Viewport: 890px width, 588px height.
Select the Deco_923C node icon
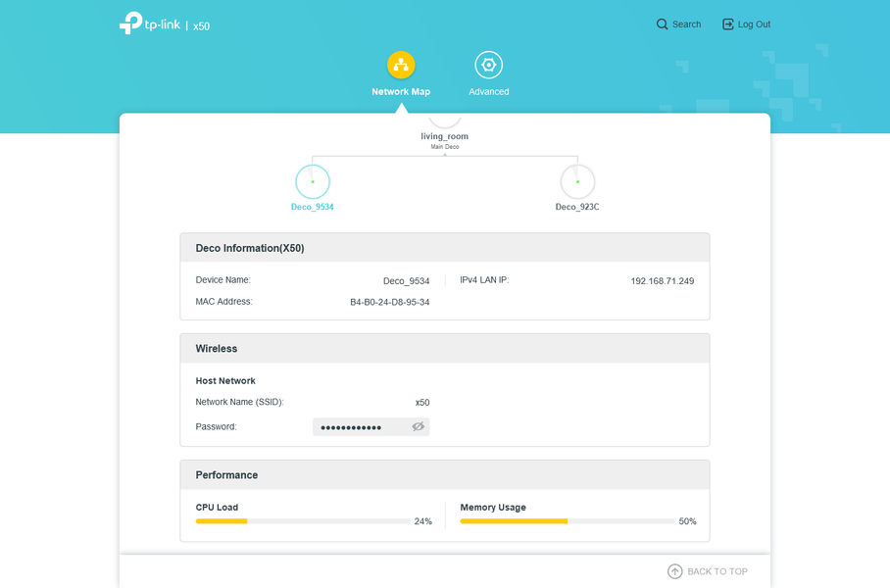pos(577,181)
